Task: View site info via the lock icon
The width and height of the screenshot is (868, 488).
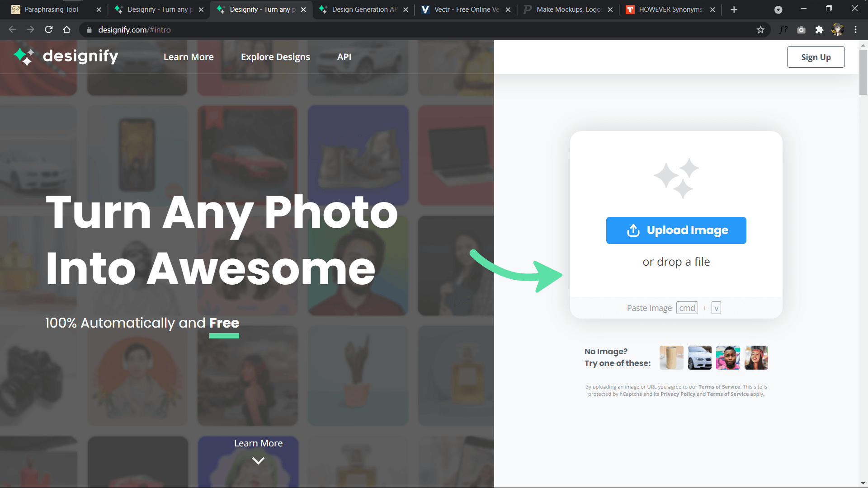Action: [x=89, y=30]
